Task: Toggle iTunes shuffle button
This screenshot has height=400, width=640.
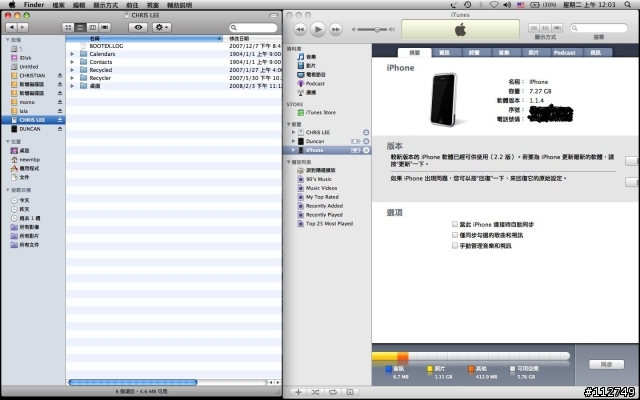Action: tap(315, 392)
